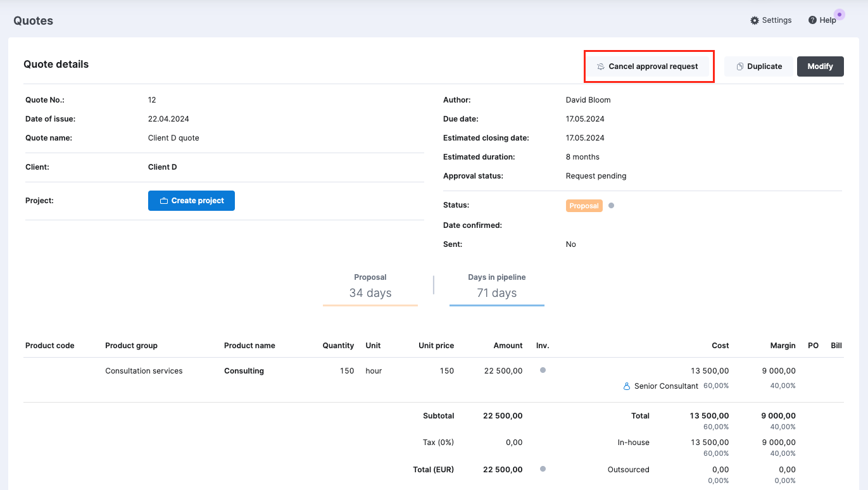Click the Inv. grey dot in Consulting row
The width and height of the screenshot is (868, 490).
pyautogui.click(x=543, y=370)
